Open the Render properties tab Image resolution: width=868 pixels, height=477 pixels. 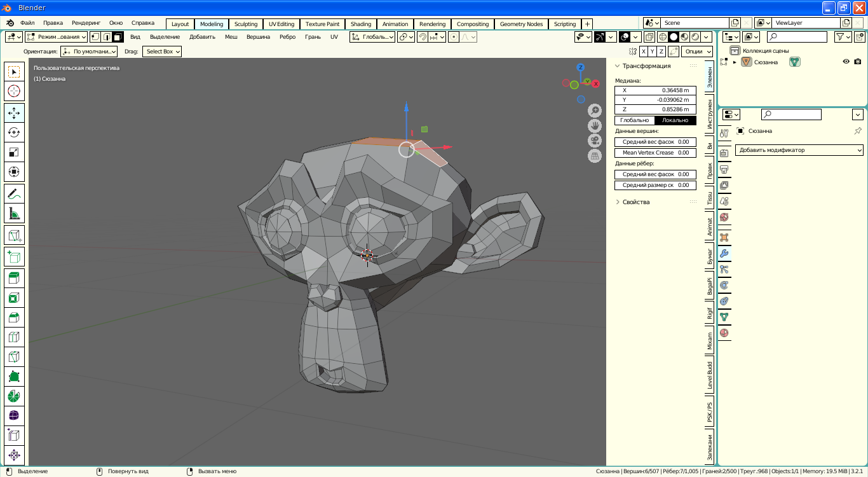coord(724,153)
